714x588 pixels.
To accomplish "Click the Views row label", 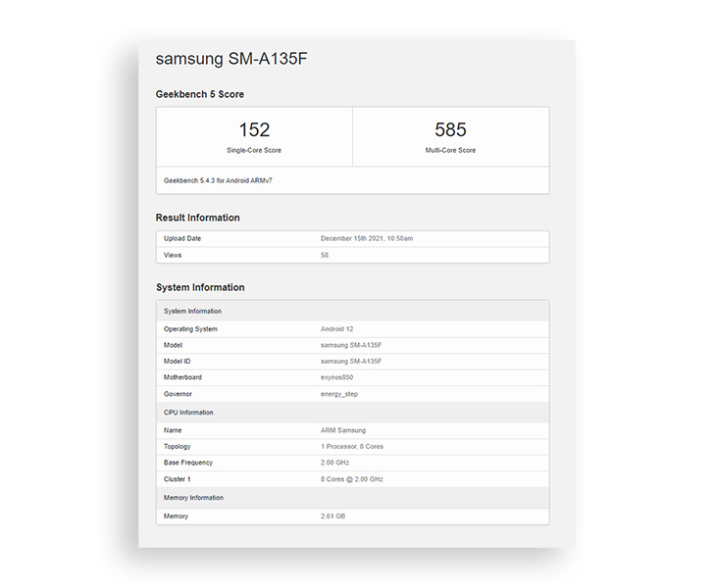I will click(x=173, y=256).
